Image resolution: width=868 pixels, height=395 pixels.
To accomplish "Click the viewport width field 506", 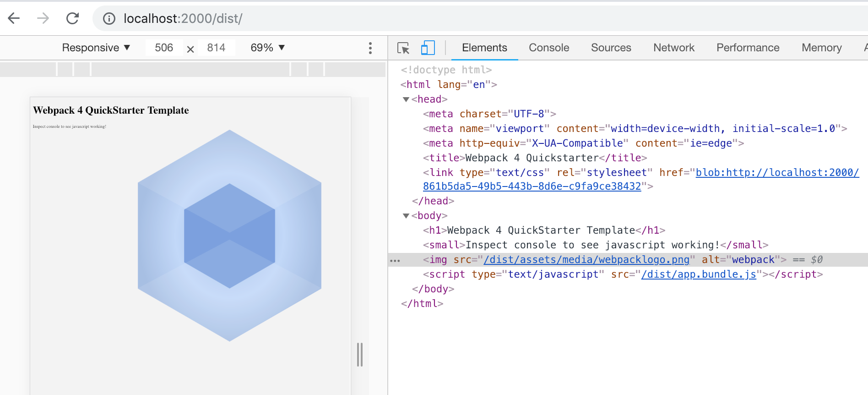I will pyautogui.click(x=164, y=48).
